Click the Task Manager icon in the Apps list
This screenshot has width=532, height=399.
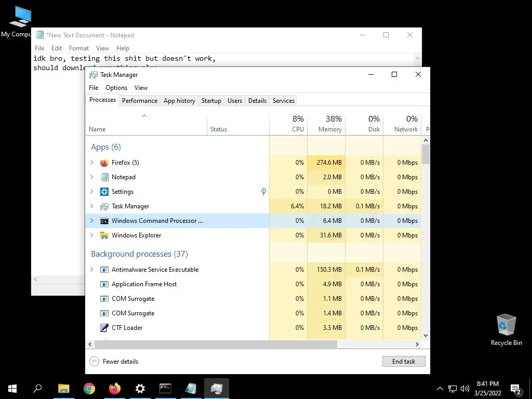click(x=104, y=206)
